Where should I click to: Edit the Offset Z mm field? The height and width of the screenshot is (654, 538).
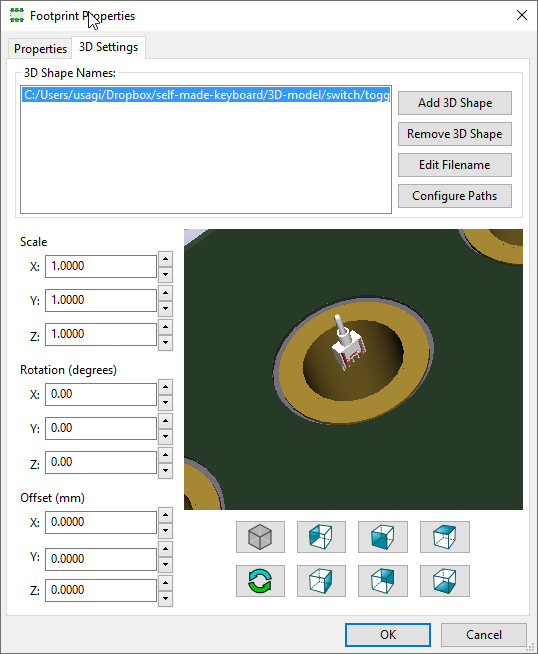click(x=101, y=590)
